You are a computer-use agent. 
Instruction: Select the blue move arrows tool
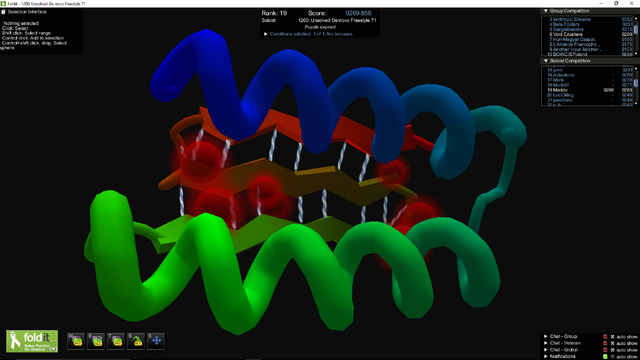tap(156, 341)
